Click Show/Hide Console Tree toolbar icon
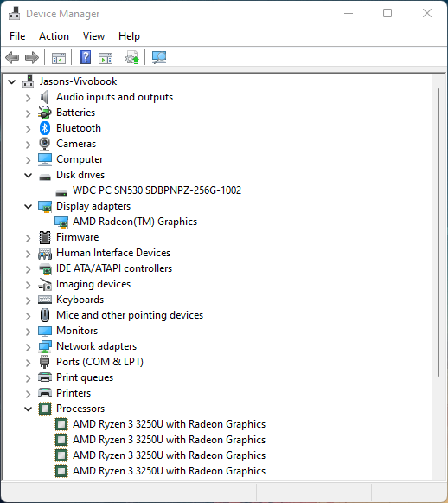 (59, 58)
